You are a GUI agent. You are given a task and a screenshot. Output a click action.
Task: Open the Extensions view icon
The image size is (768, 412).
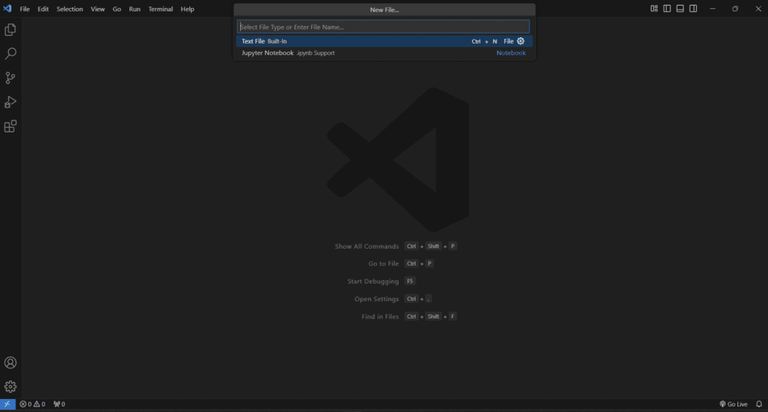pyautogui.click(x=10, y=126)
